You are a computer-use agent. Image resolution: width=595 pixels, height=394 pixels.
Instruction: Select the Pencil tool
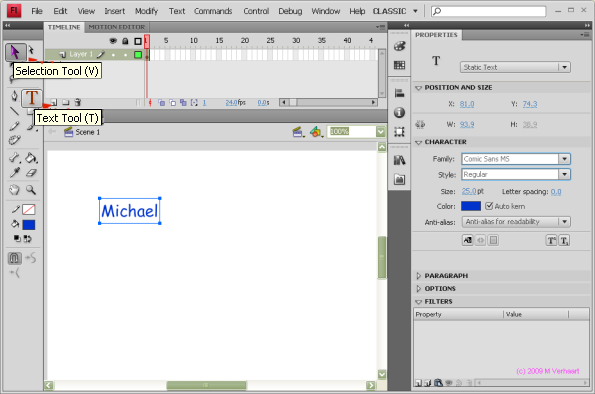14,126
